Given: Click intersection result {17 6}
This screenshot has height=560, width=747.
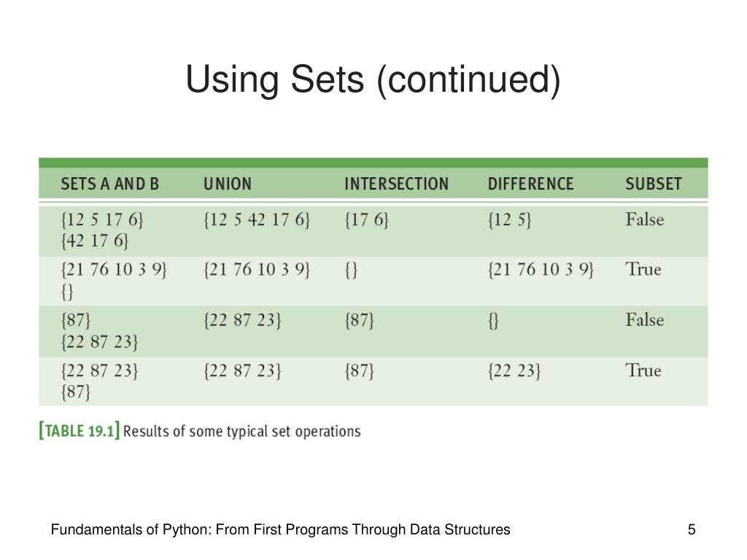Looking at the screenshot, I should (366, 220).
